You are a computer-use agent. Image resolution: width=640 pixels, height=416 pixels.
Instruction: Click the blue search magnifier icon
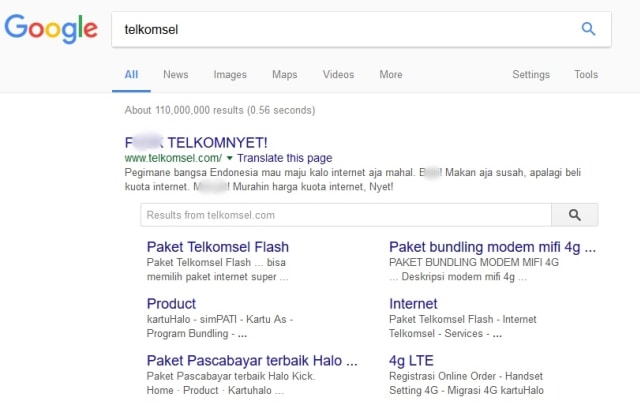click(x=588, y=29)
